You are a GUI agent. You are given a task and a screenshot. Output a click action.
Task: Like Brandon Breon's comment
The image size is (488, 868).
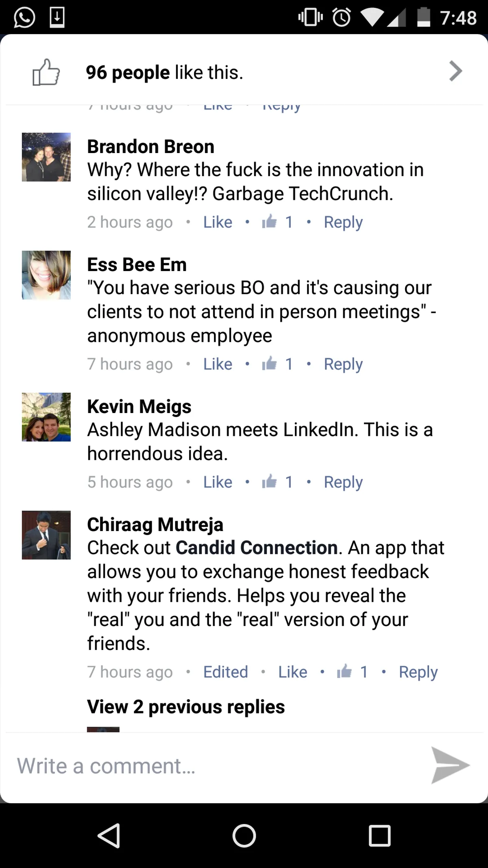tap(218, 222)
